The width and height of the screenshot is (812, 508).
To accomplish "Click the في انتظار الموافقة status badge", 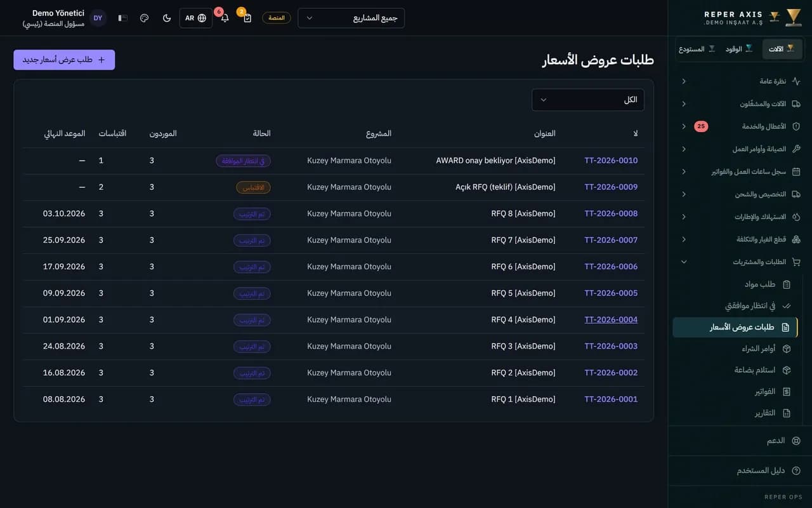I will click(244, 161).
